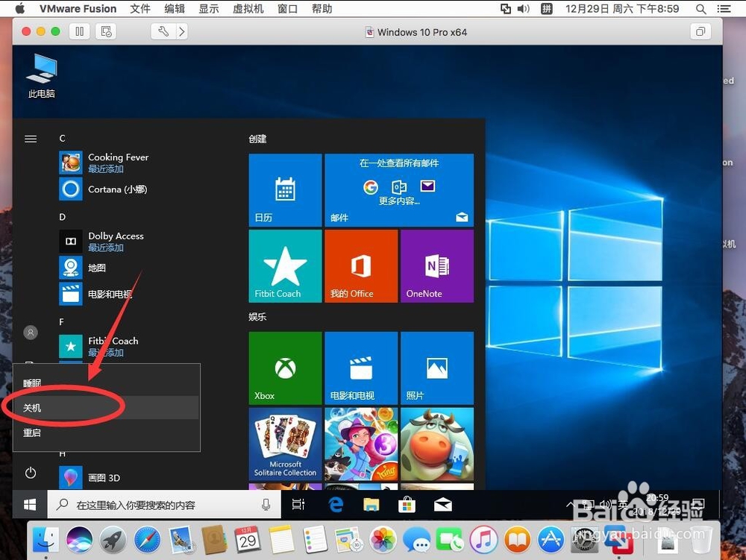Open the 照片 tile
Screen dimensions: 746x560
[437, 368]
